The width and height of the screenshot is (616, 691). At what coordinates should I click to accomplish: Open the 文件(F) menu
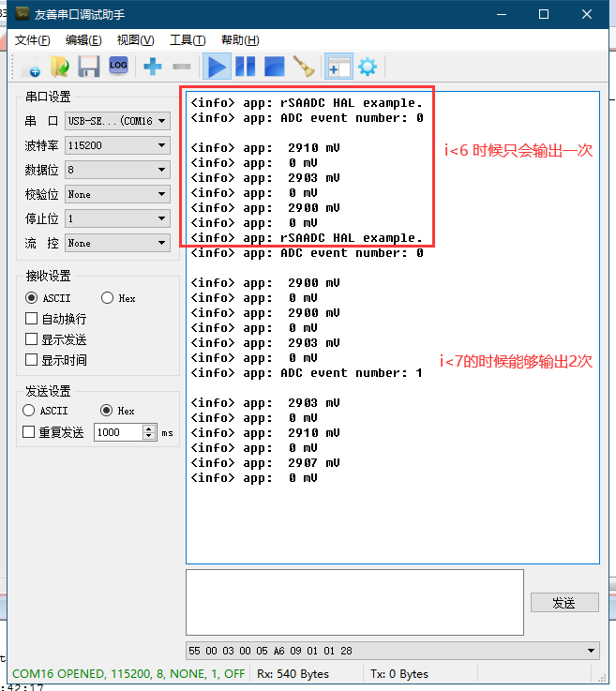32,40
